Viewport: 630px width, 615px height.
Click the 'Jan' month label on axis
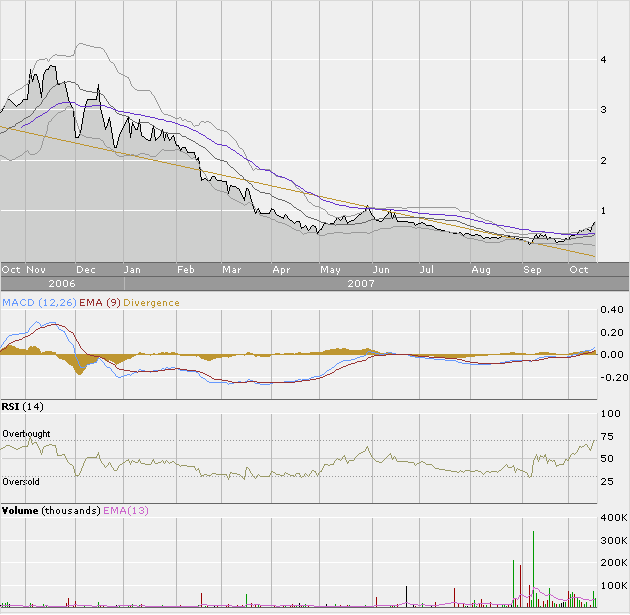tap(132, 270)
